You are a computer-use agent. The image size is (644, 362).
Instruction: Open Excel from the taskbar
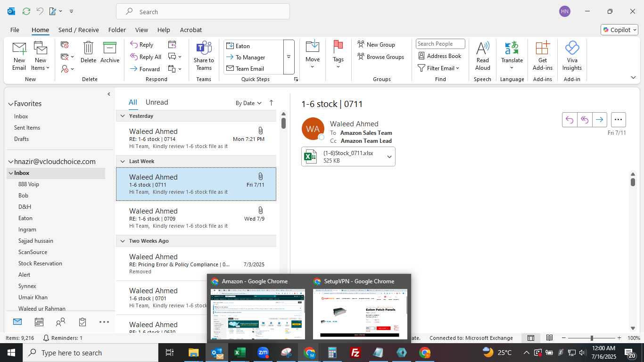(239, 353)
